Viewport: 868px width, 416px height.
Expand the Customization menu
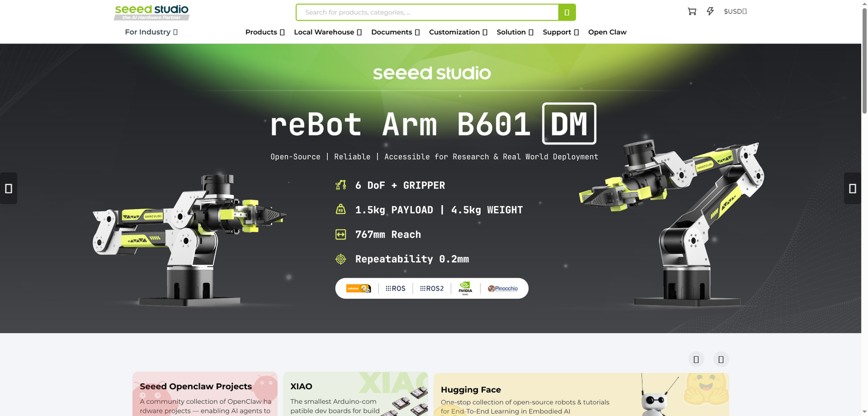458,32
